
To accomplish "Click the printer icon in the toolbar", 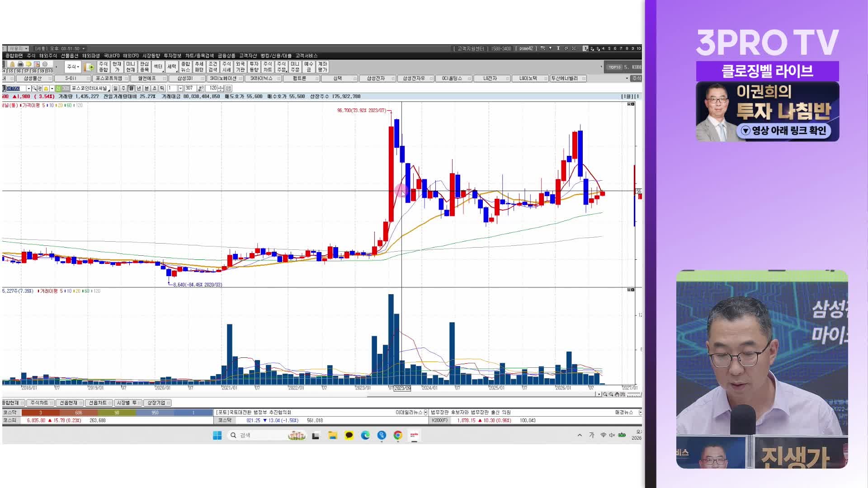I will [x=20, y=64].
